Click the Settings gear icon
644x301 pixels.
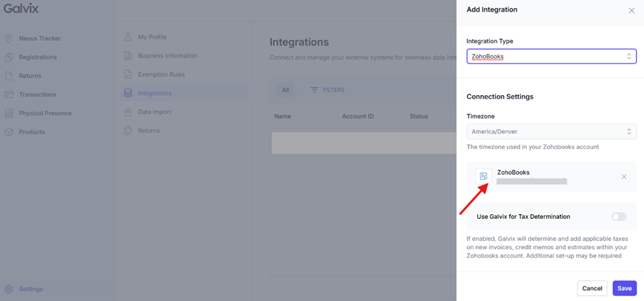[9, 289]
